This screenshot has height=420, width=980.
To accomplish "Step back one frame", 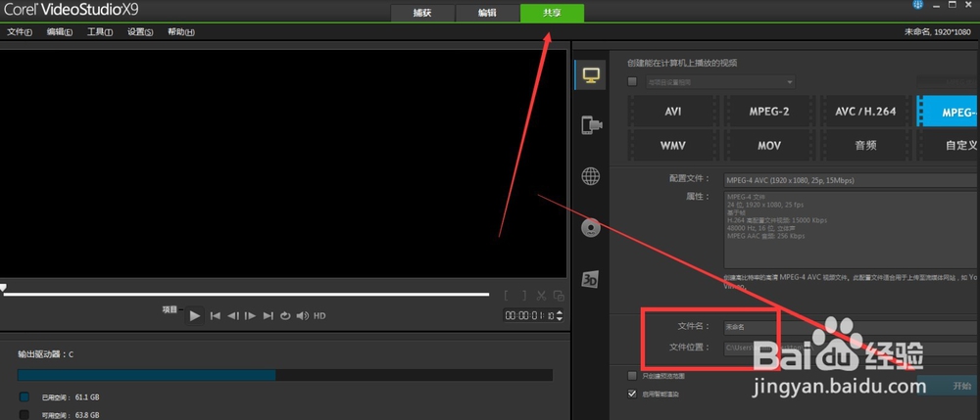I will point(232,316).
